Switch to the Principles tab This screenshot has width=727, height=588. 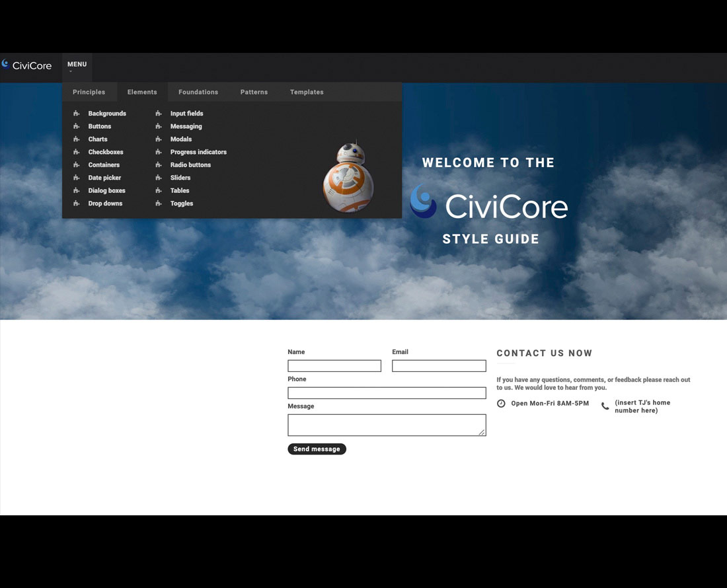(89, 92)
